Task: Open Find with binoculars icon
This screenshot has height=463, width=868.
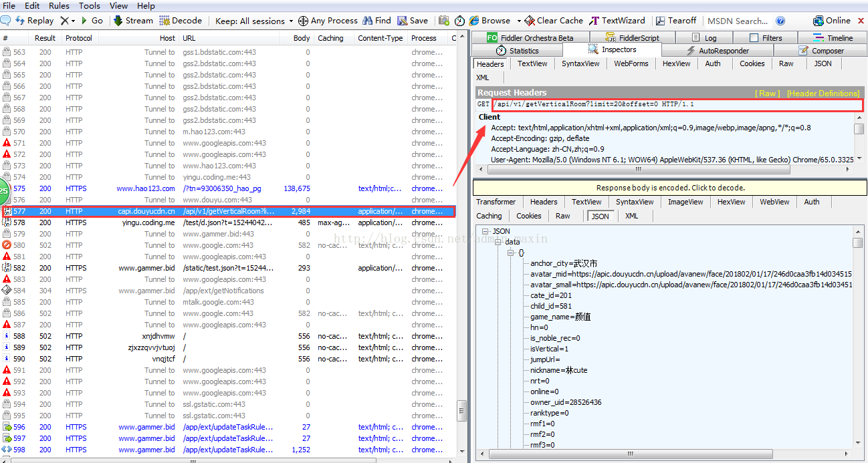Action: [x=368, y=21]
